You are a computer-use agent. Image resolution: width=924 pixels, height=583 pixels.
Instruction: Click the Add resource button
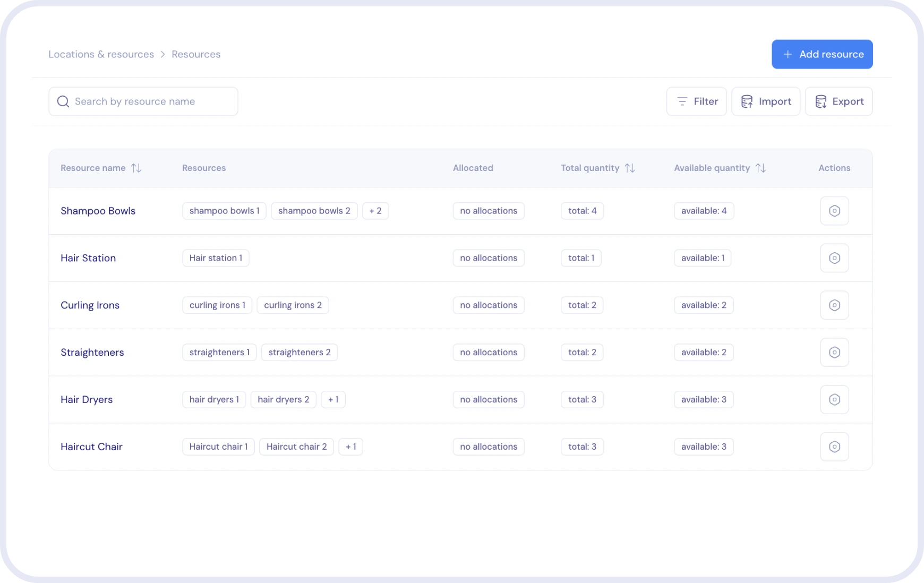(x=822, y=54)
